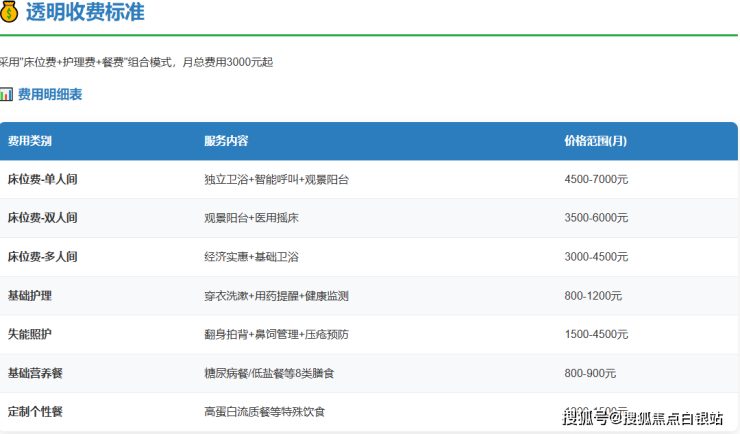Click the 基础护理 row label
Viewport: 740px width, 434px height.
point(30,296)
